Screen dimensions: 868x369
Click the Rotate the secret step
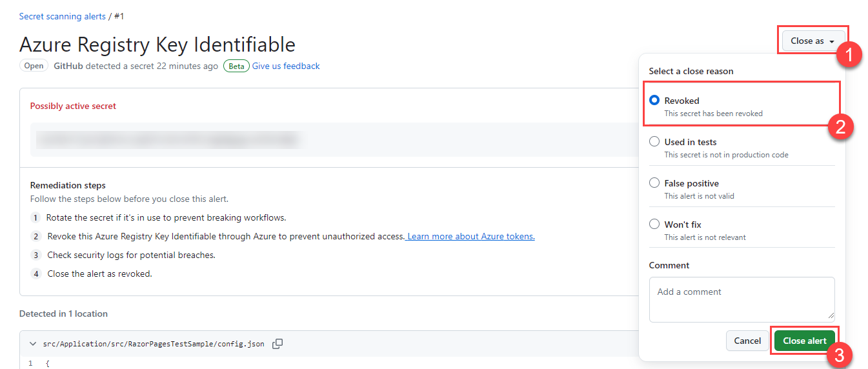166,217
